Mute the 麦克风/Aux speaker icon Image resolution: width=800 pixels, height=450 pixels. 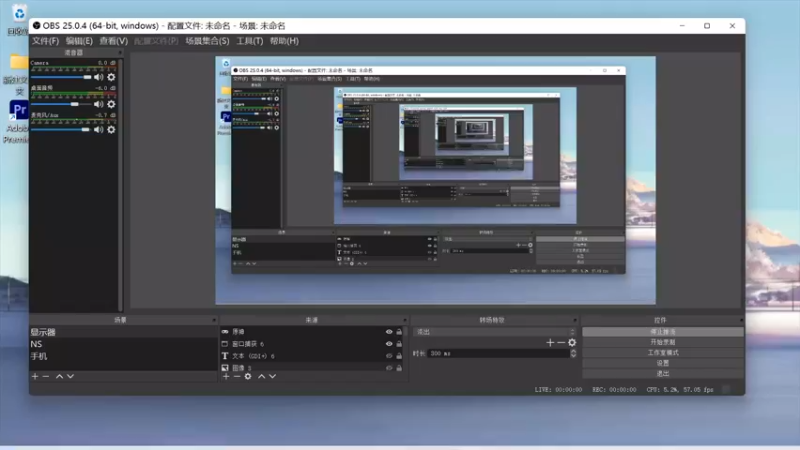coord(98,130)
